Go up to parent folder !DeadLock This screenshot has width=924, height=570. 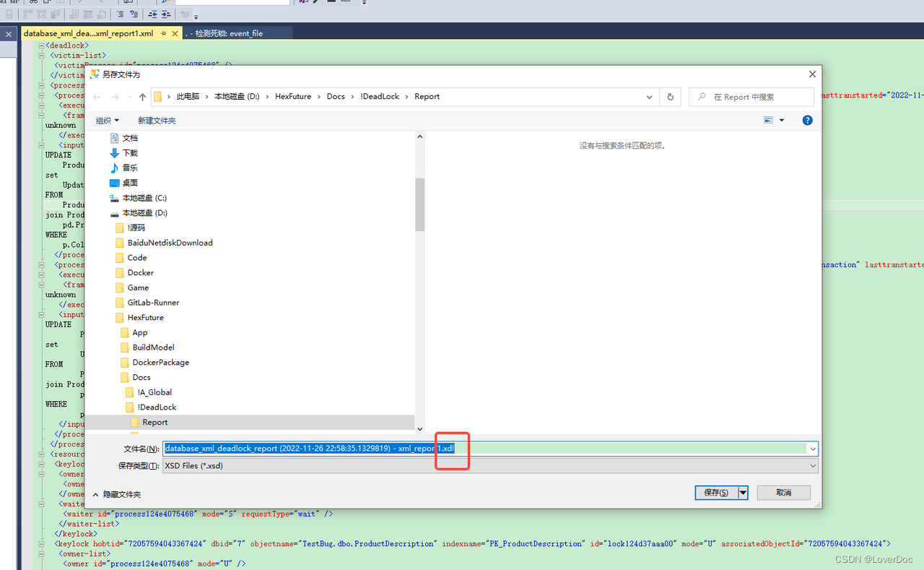point(142,97)
